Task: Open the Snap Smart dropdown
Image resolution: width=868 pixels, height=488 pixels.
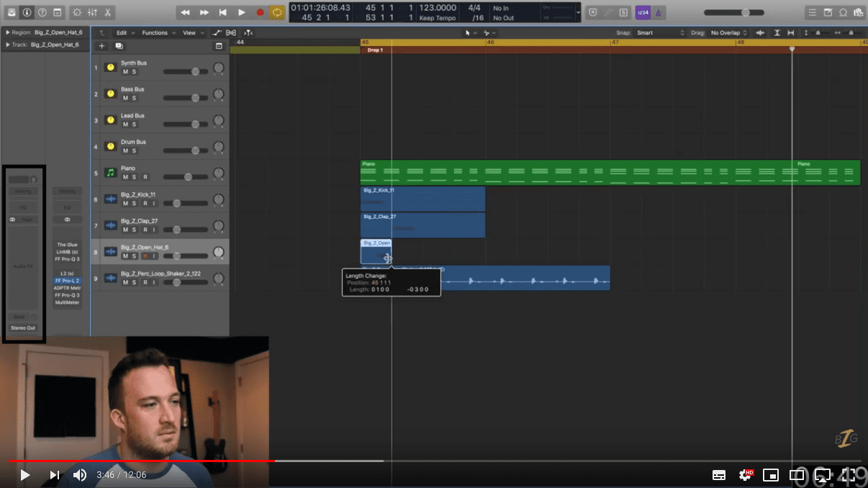Action: [660, 33]
